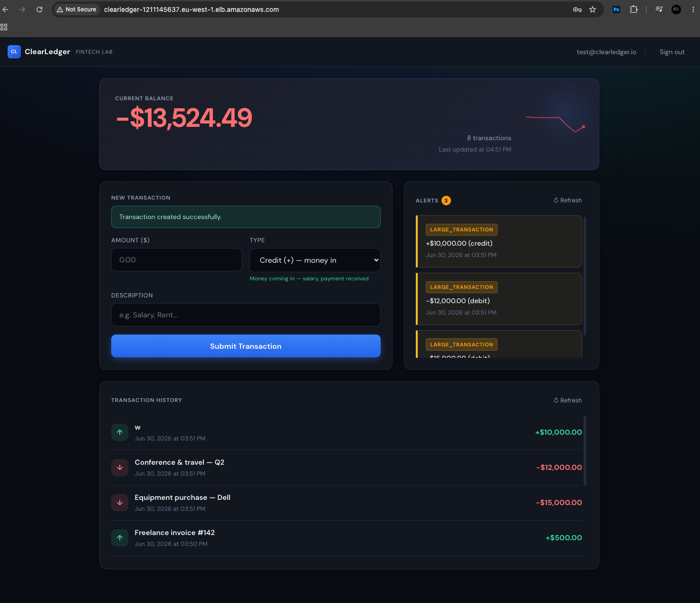700x603 pixels.
Task: Click the Not Secure warning badge
Action: pyautogui.click(x=77, y=10)
